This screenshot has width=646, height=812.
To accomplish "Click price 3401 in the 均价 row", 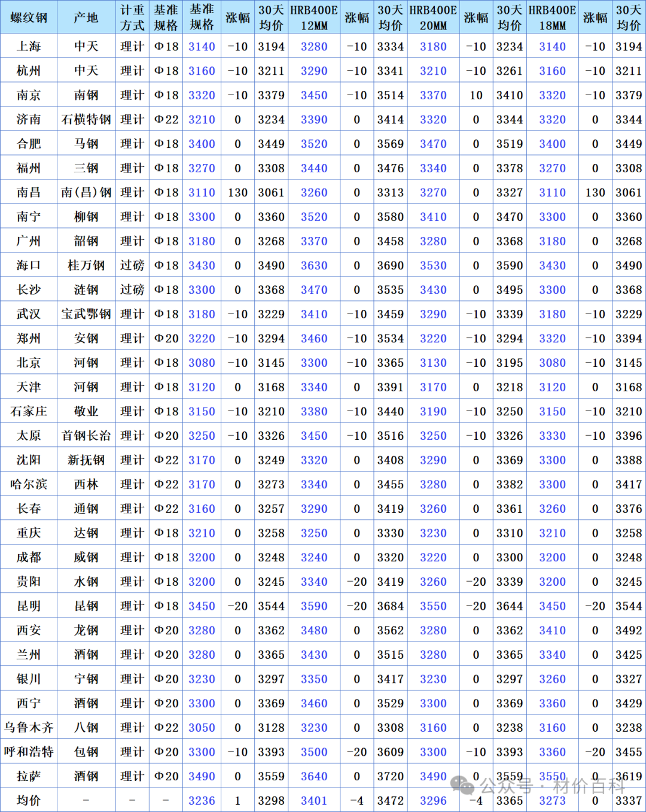I will click(314, 801).
